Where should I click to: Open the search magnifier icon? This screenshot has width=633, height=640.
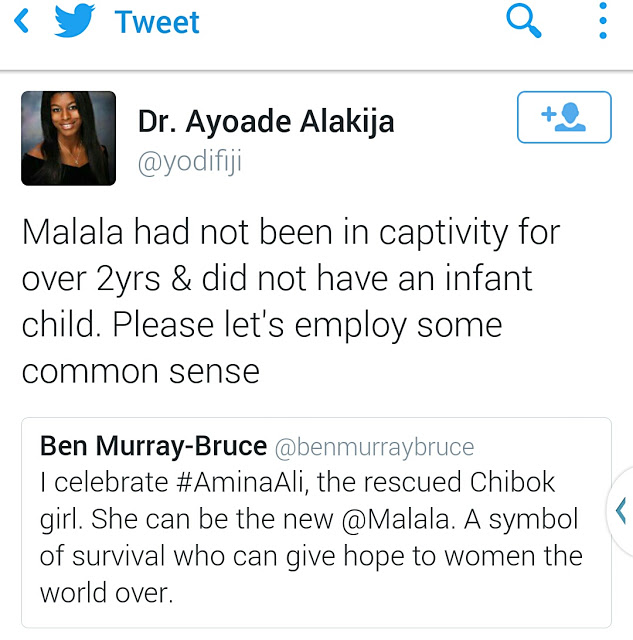524,21
